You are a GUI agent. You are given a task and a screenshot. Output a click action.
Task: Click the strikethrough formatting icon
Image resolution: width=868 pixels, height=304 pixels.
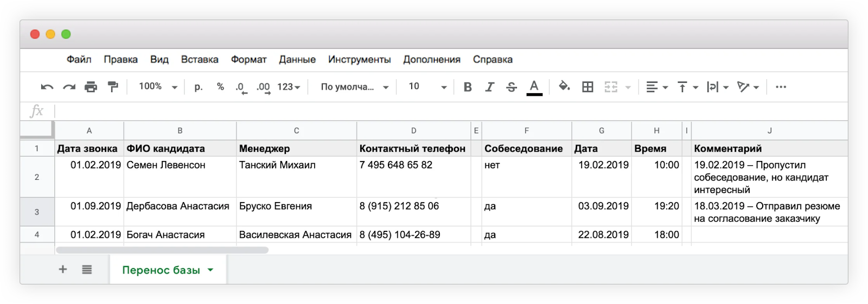coord(511,87)
